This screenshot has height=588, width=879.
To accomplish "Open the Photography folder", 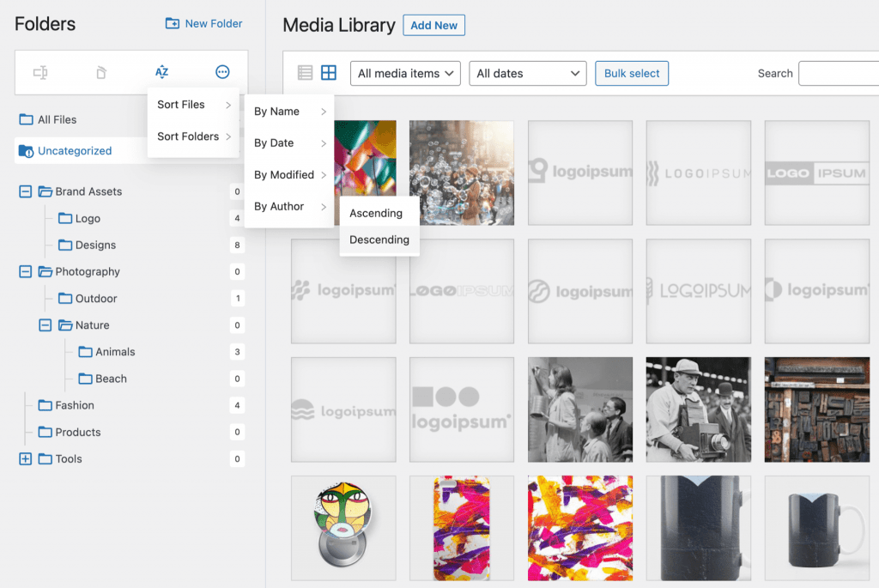I will pos(79,272).
